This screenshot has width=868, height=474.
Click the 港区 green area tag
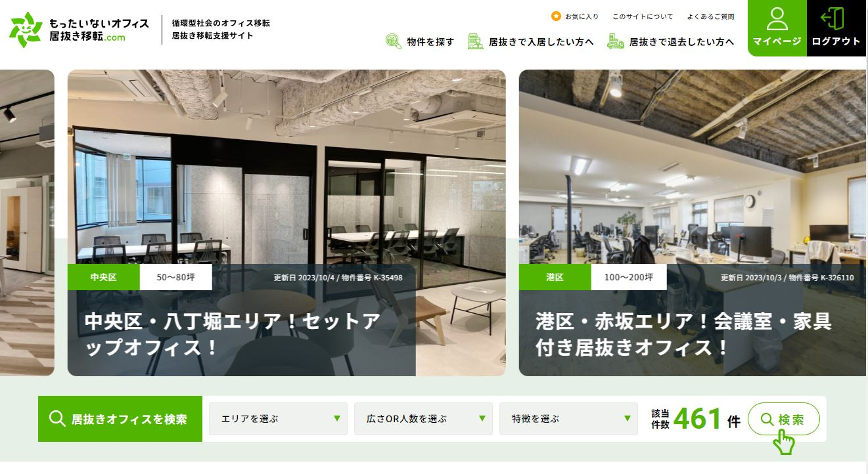tap(555, 277)
